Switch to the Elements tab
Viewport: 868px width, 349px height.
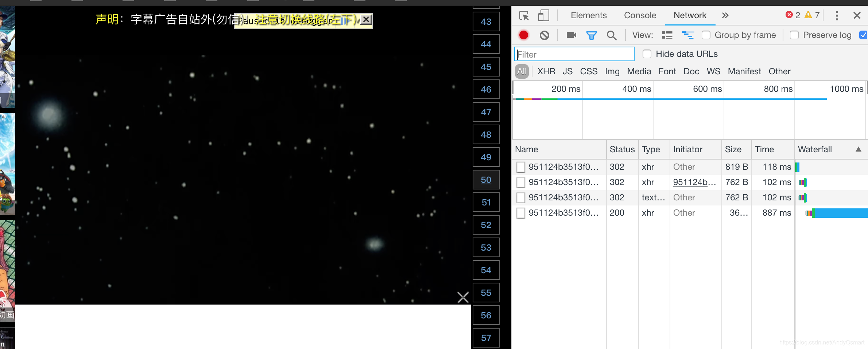point(588,15)
